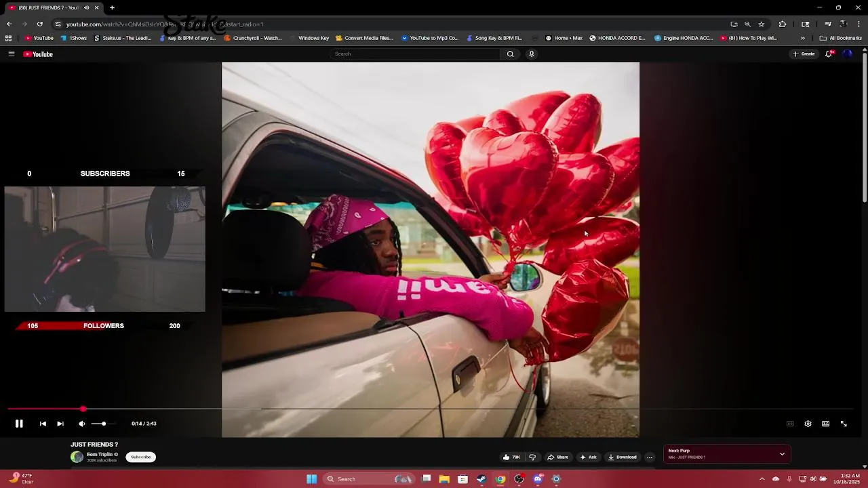Enter fullscreen mode in the player

[844, 424]
